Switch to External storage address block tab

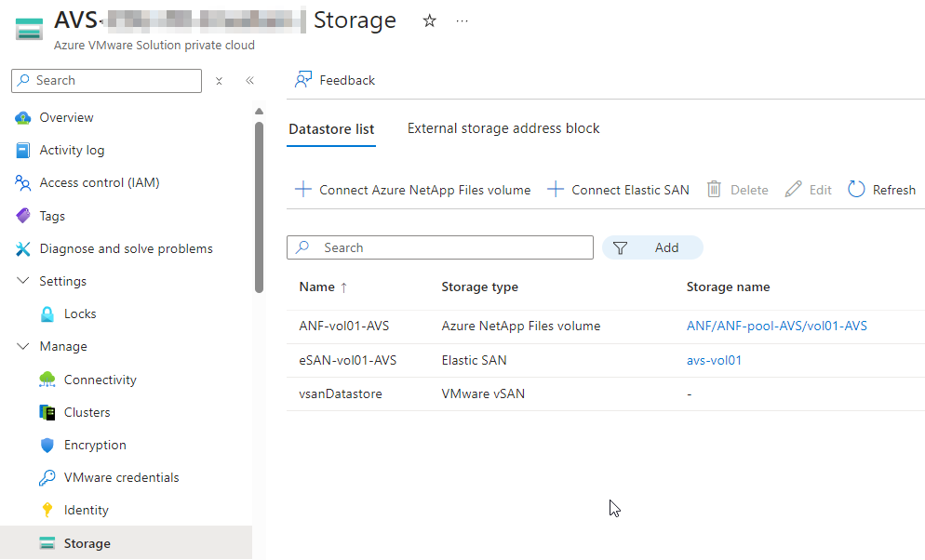(503, 128)
